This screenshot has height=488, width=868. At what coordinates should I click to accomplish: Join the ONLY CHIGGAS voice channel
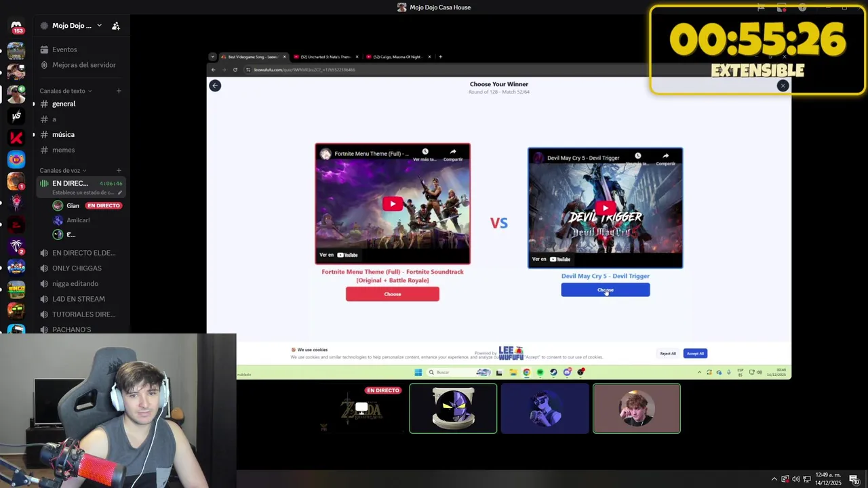[77, 268]
